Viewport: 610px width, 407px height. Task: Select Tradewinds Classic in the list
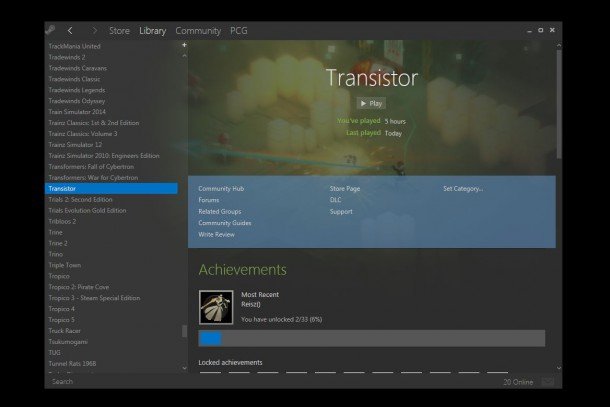74,79
